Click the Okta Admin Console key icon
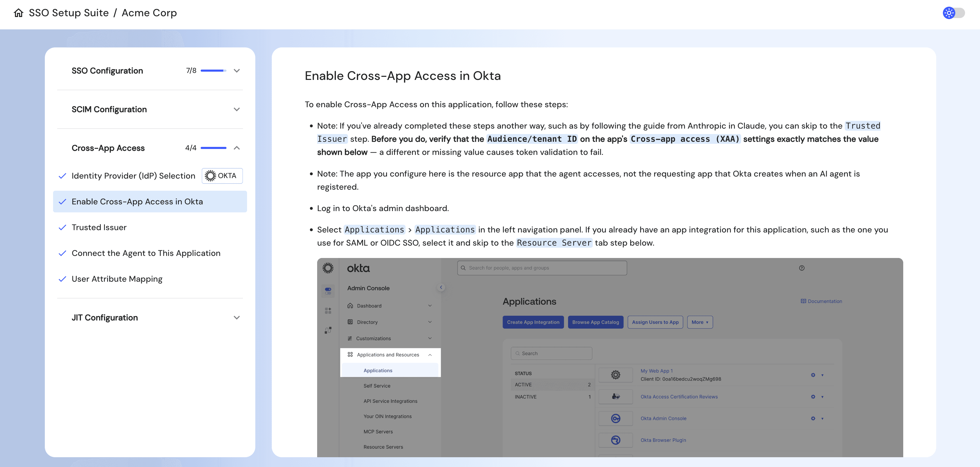The height and width of the screenshot is (467, 980). (x=615, y=418)
